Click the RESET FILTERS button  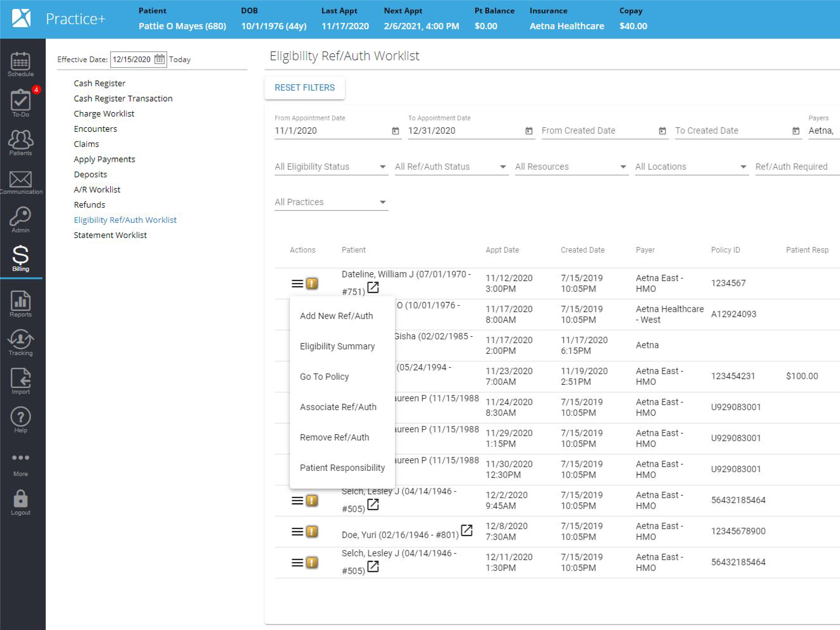pos(305,88)
